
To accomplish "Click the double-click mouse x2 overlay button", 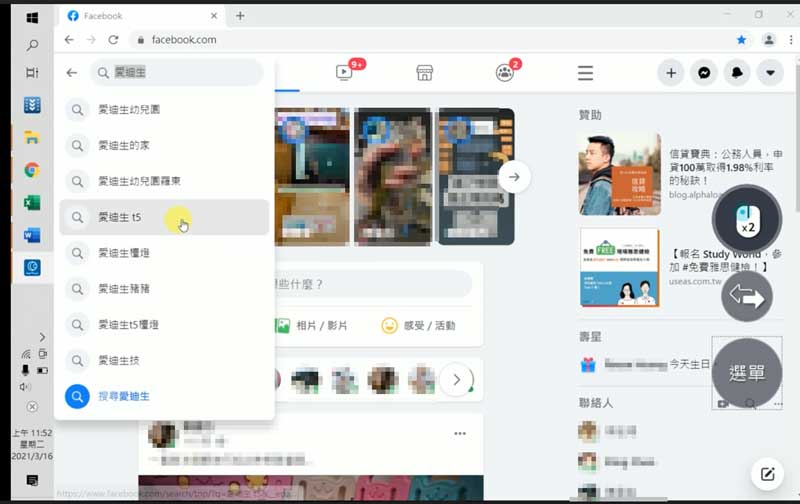I will tap(747, 220).
